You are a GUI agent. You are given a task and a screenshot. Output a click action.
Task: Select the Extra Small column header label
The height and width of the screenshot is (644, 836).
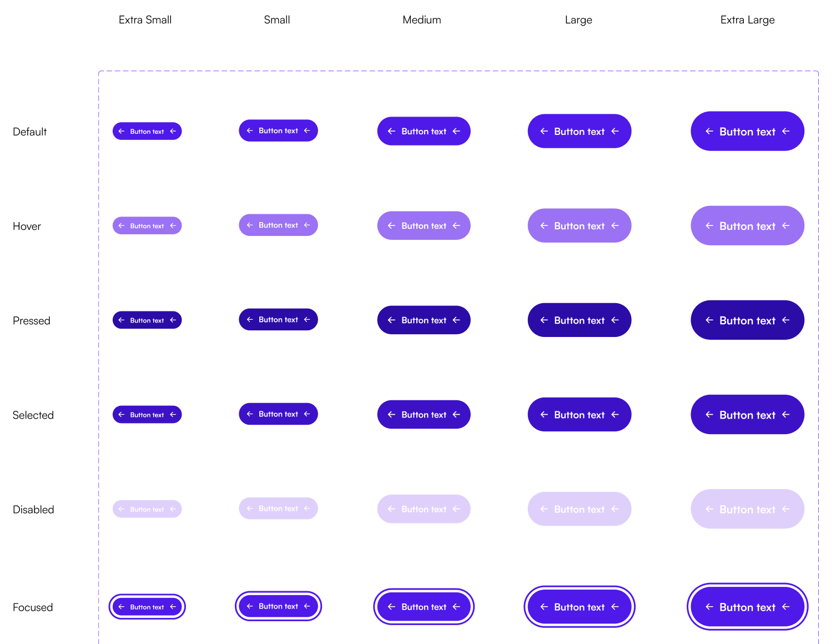coord(145,20)
